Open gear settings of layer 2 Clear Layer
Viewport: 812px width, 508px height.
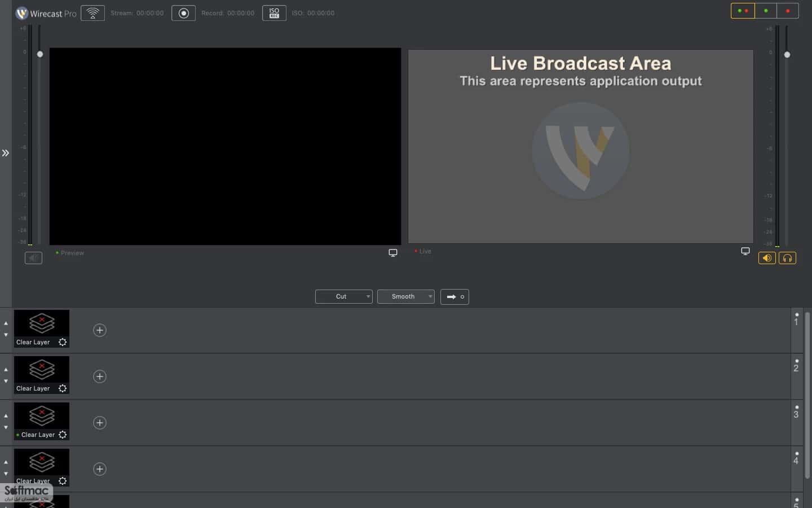click(x=63, y=388)
